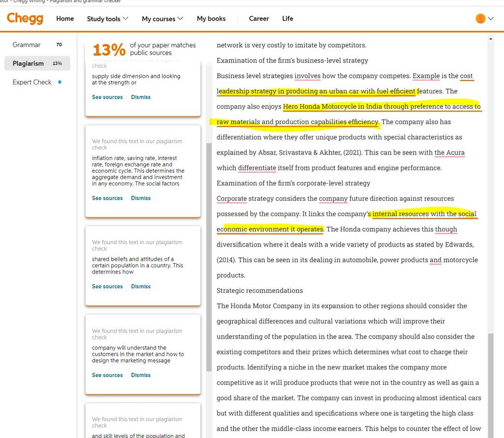Click underlined word 'involves' in document
Image resolution: width=504 pixels, height=438 pixels.
tap(307, 76)
